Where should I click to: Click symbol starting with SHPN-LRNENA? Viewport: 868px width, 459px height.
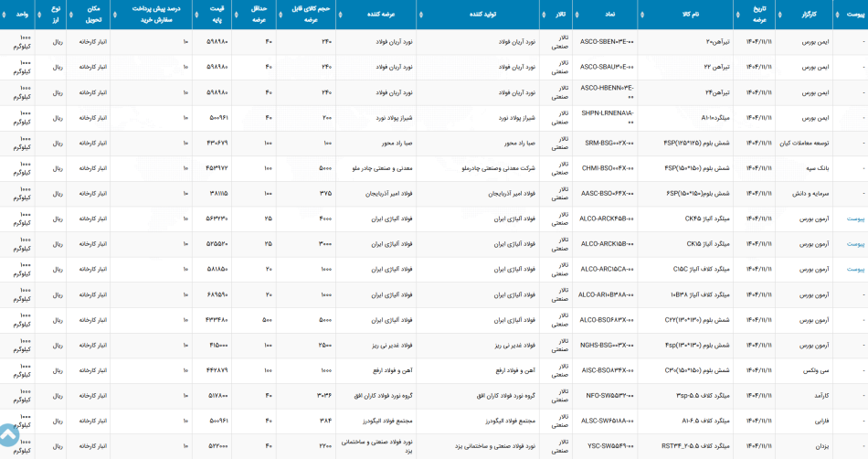[x=608, y=118]
